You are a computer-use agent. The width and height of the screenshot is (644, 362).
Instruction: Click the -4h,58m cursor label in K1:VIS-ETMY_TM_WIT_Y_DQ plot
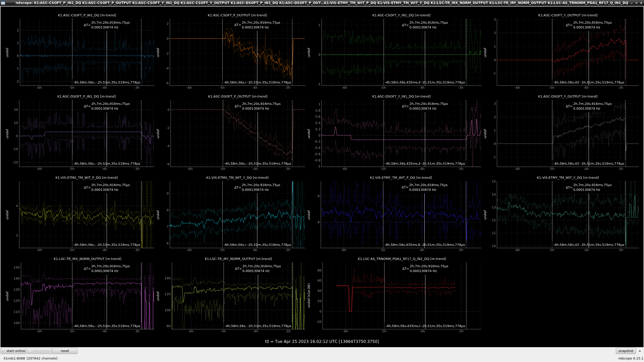pos(566,245)
